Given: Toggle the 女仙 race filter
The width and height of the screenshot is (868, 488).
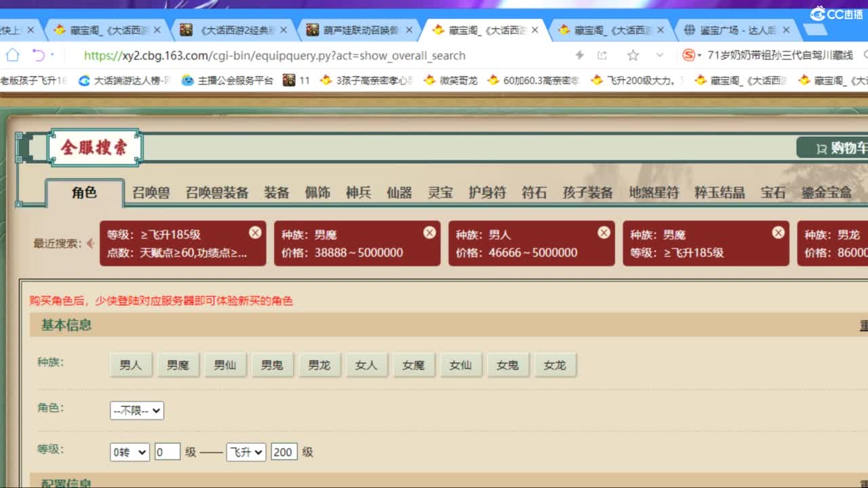Looking at the screenshot, I should point(460,365).
